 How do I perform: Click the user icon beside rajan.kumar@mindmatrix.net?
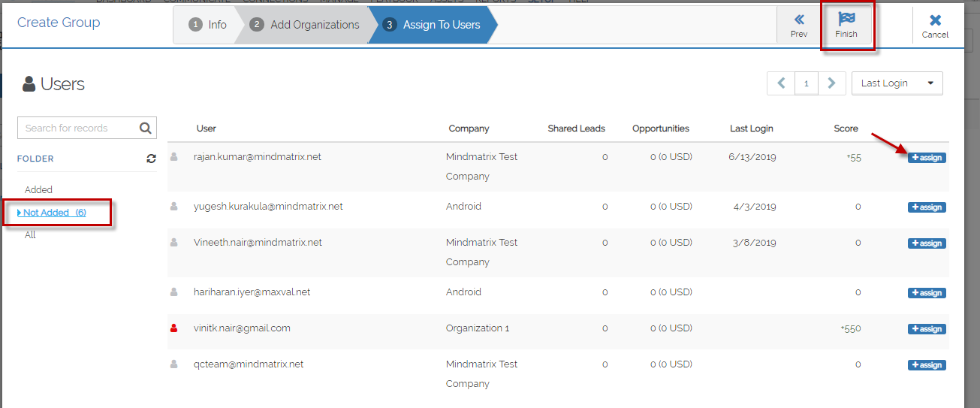coord(174,157)
